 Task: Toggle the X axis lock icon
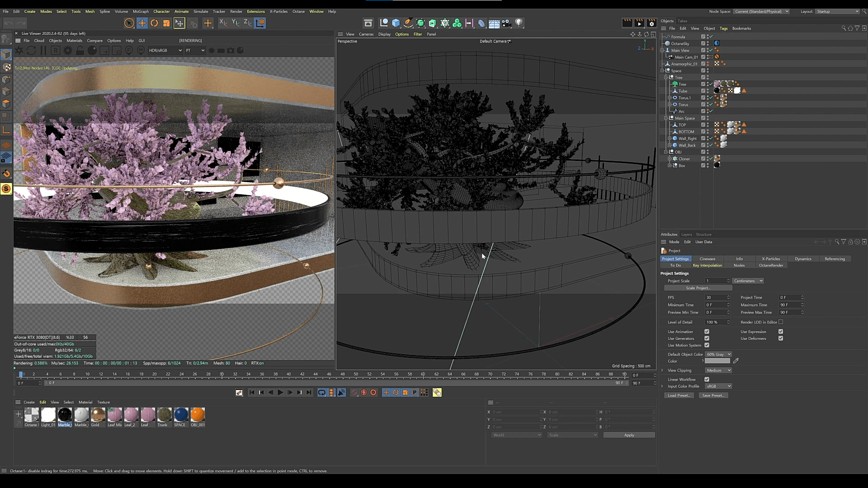223,23
